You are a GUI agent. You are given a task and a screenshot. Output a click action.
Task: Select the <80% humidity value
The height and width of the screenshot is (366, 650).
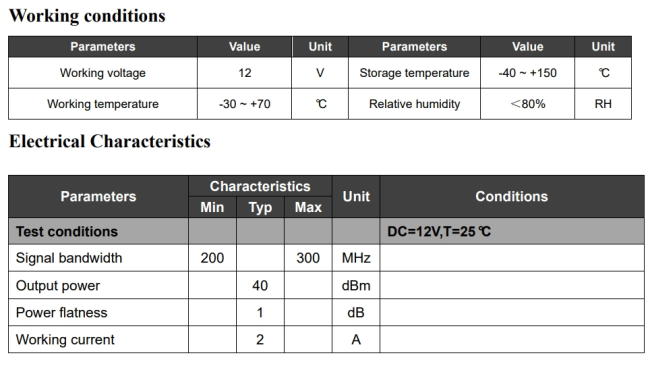[x=527, y=104]
